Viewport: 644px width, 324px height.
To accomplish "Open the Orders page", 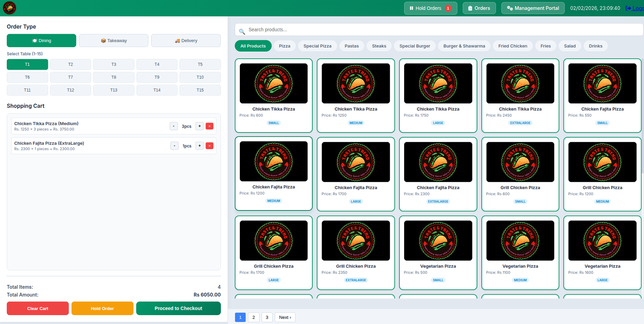I will point(479,8).
